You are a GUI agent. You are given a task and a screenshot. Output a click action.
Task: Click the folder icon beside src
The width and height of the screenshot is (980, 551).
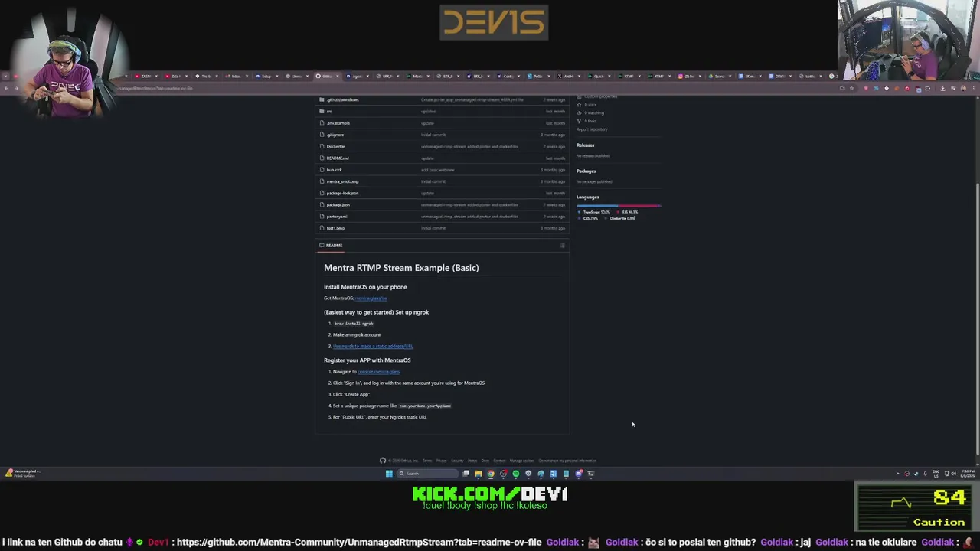321,112
